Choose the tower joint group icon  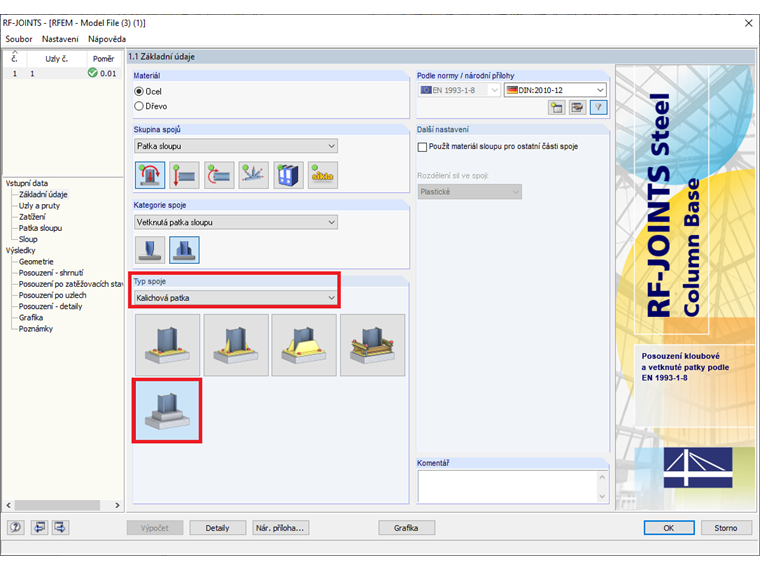[253, 175]
